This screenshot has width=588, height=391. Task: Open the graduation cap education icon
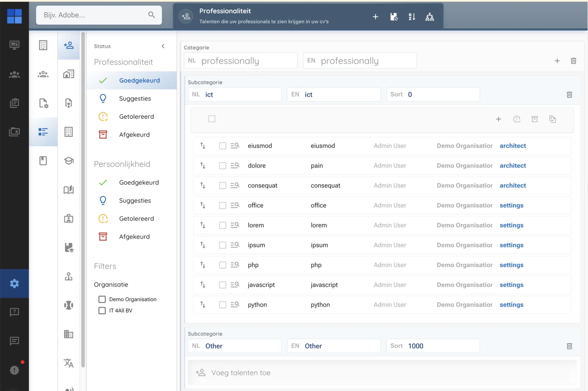(x=69, y=161)
